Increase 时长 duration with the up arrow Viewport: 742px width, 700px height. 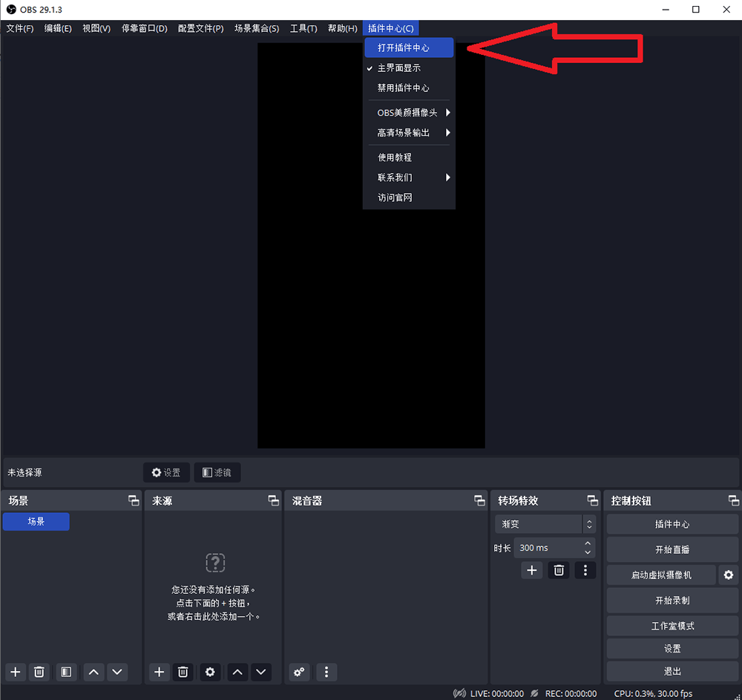click(588, 543)
